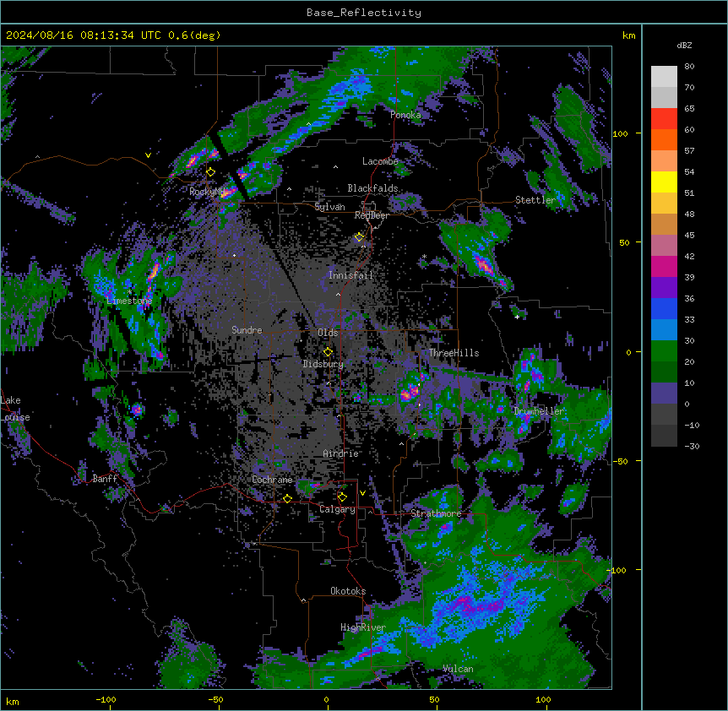Select the Airdrie label
The height and width of the screenshot is (711, 728).
[x=341, y=453]
